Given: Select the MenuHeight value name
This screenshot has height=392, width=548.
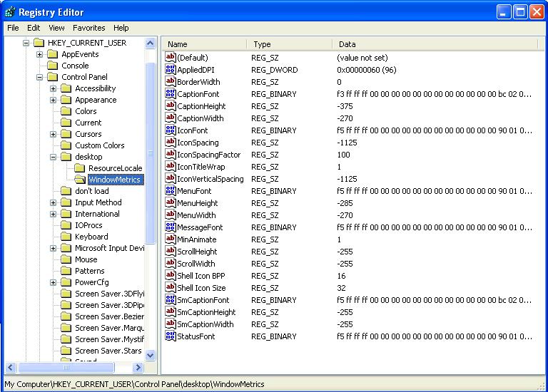Looking at the screenshot, I should coord(197,203).
